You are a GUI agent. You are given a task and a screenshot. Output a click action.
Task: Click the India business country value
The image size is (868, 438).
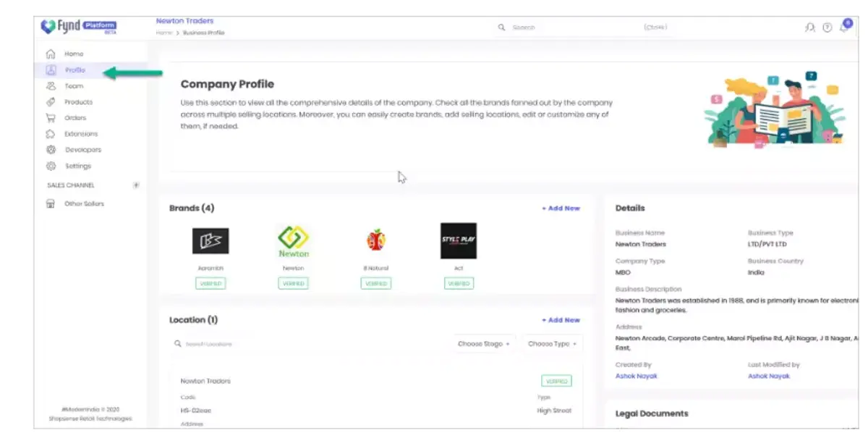(756, 273)
